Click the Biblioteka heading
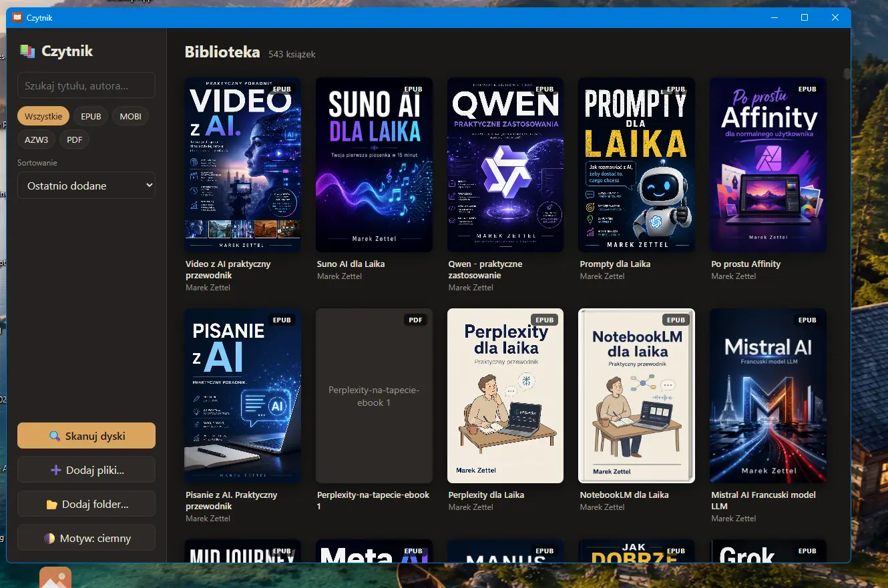This screenshot has width=888, height=588. click(222, 52)
